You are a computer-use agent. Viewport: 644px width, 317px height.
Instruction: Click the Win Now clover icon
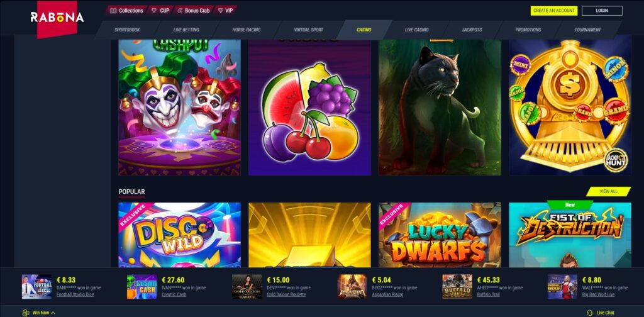click(x=25, y=313)
